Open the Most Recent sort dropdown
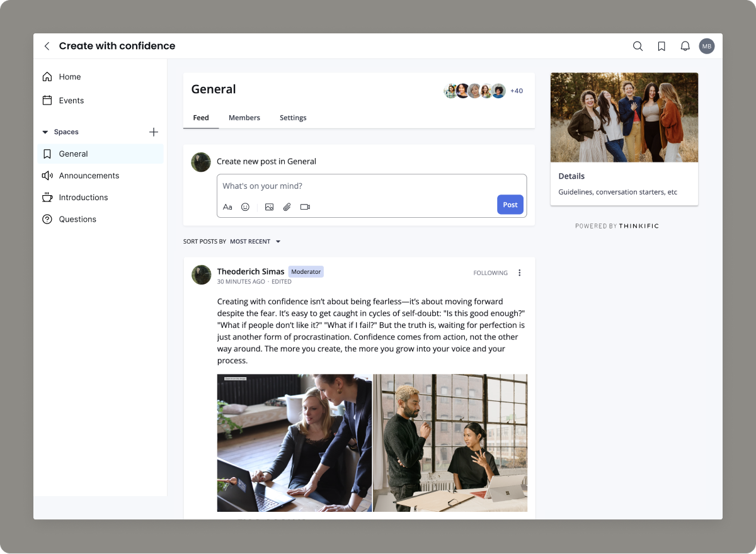756x554 pixels. tap(255, 241)
